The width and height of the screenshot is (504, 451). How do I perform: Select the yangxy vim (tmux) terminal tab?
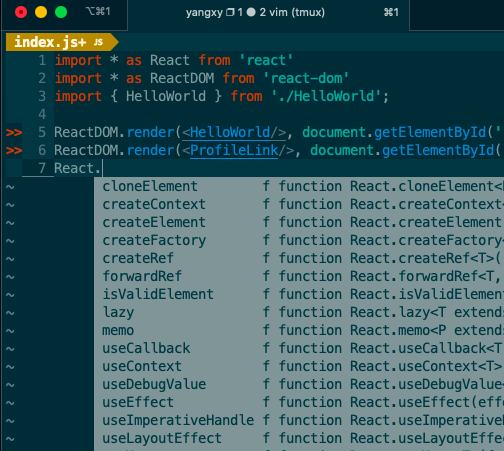268,13
